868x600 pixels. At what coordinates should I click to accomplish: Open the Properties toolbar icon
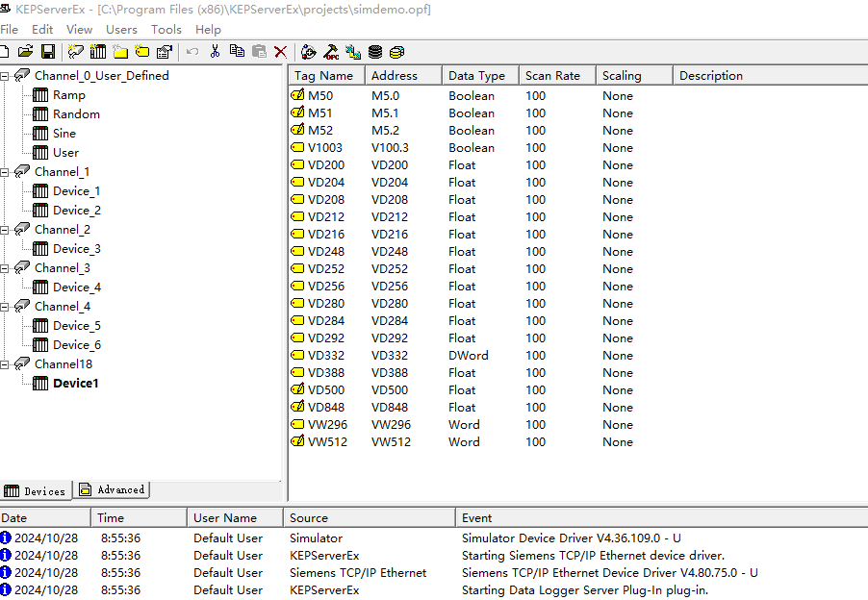[165, 52]
